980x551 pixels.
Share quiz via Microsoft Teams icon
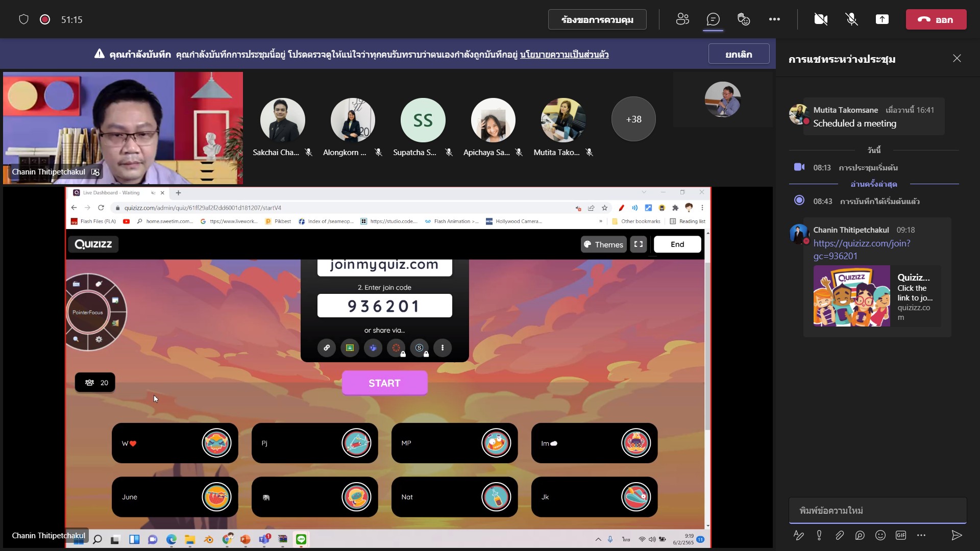[x=373, y=348]
